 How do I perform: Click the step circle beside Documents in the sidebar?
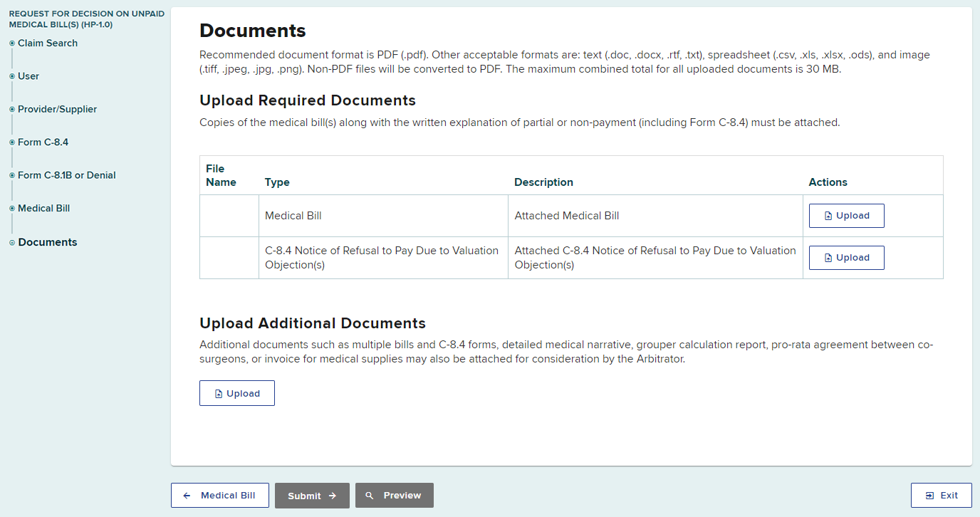(x=11, y=243)
